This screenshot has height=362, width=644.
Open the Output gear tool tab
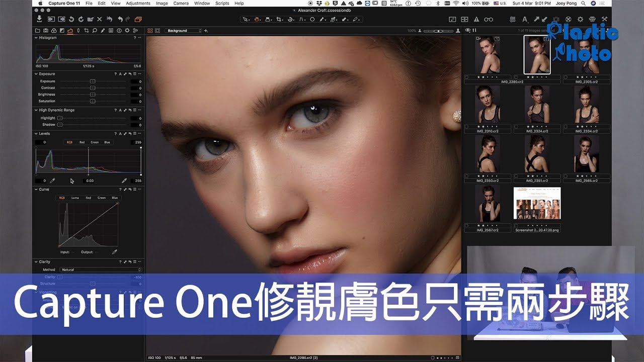tap(127, 30)
